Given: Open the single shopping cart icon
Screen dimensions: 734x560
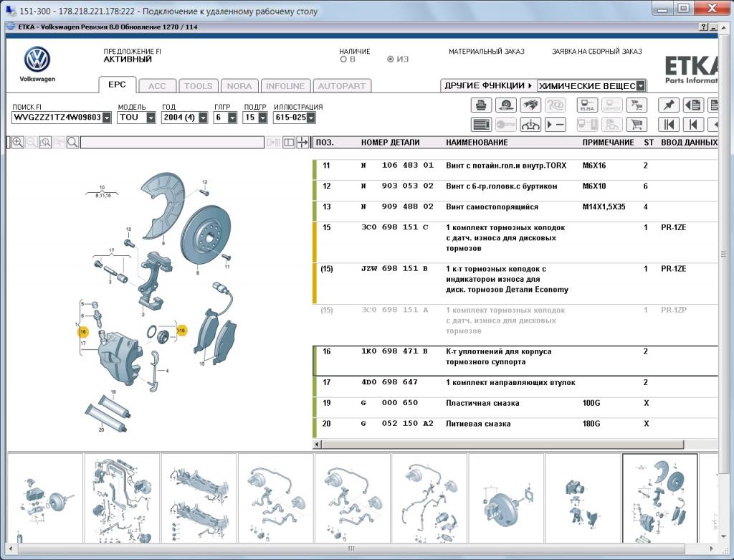Looking at the screenshot, I should (637, 125).
